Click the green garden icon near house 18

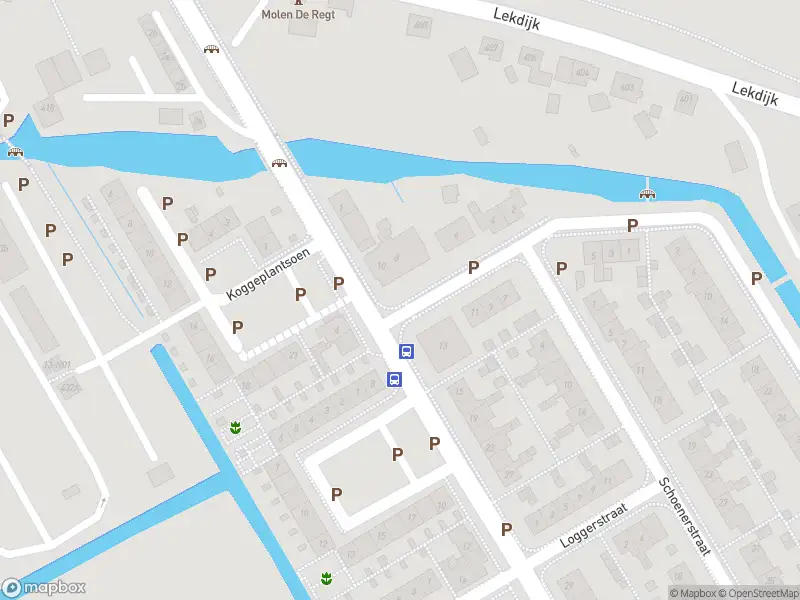(x=235, y=428)
